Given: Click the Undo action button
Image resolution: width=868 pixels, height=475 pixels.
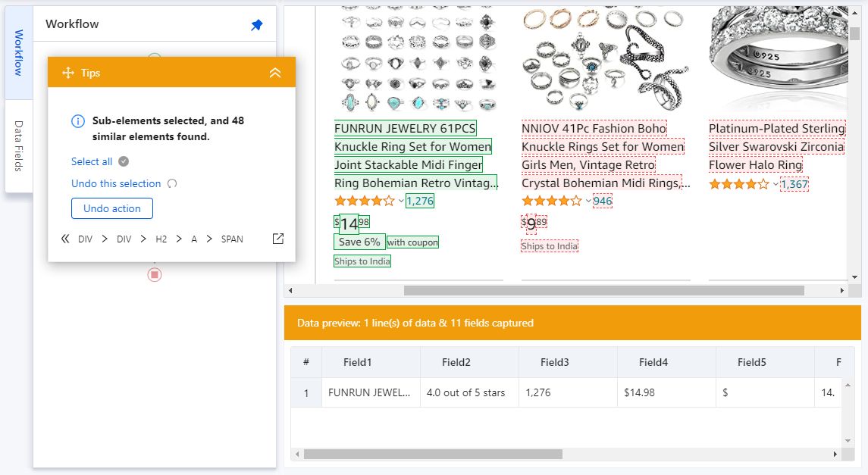Looking at the screenshot, I should click(112, 208).
